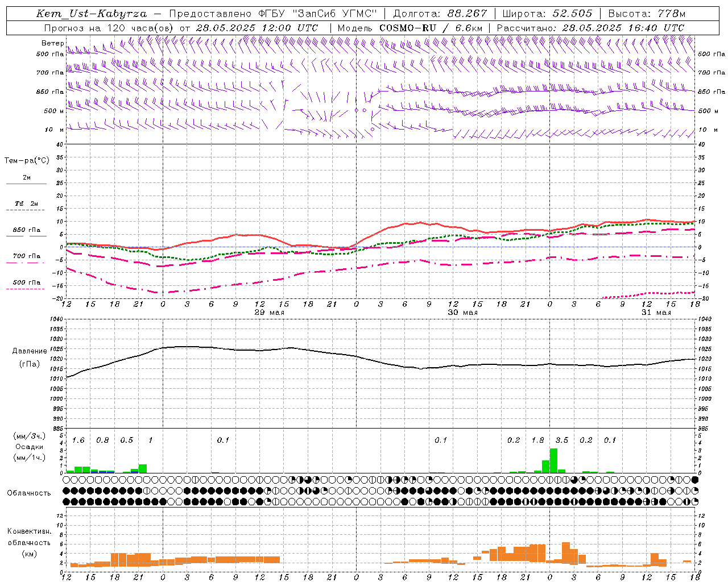The width and height of the screenshot is (728, 582).
Task: Click the tallest green precipitation bar
Action: (x=553, y=461)
